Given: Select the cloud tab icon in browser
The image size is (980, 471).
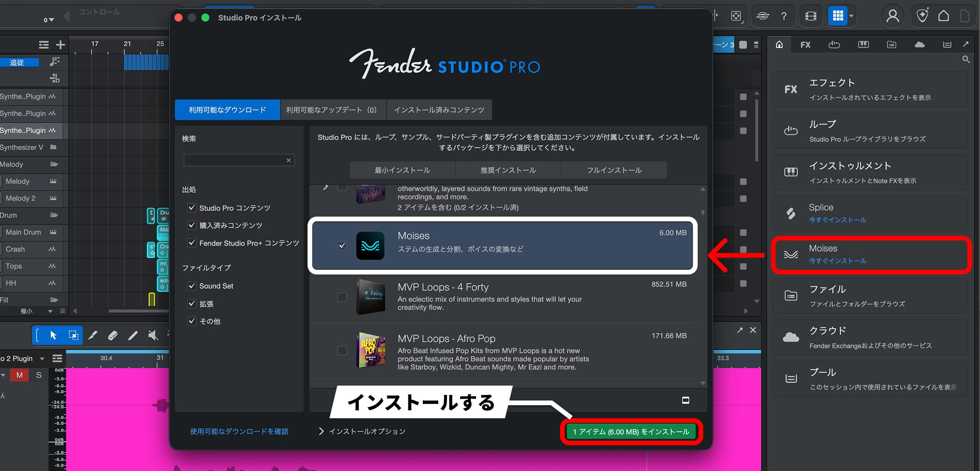Looking at the screenshot, I should coord(919,45).
